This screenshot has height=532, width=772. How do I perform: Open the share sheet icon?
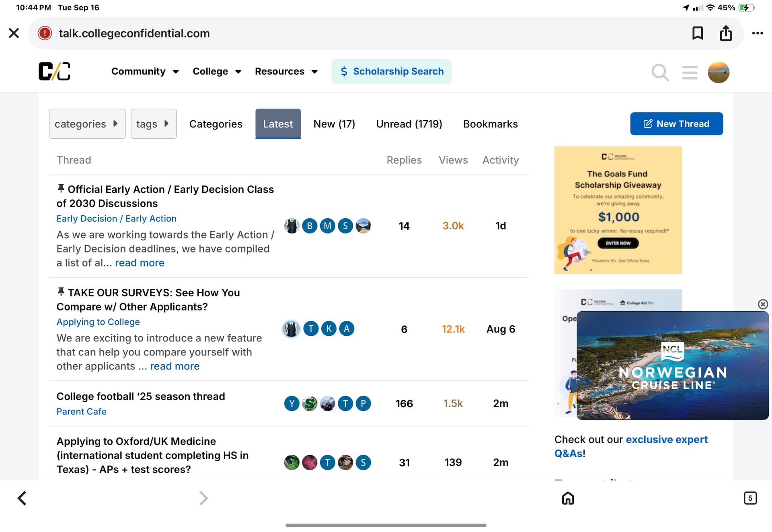click(726, 33)
